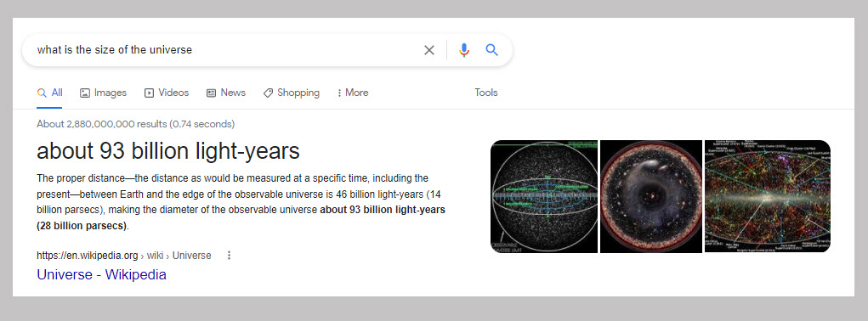Switch to the News tab
The image size is (868, 321).
coord(226,93)
